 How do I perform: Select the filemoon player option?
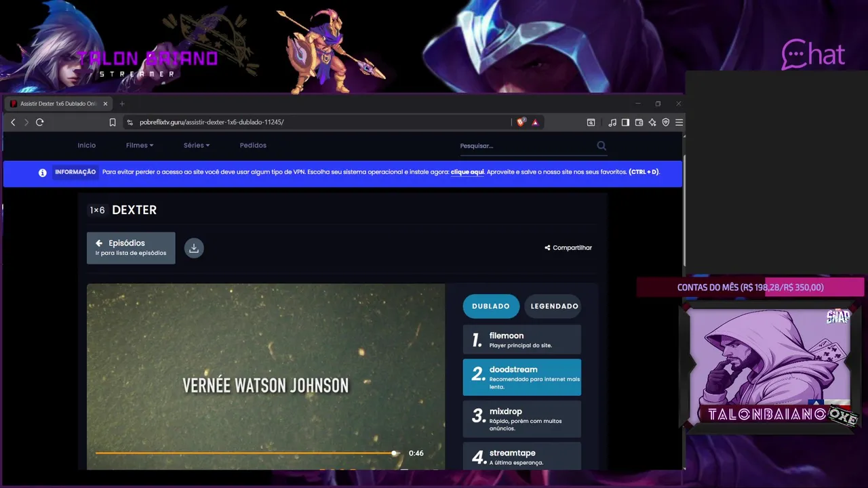(522, 340)
